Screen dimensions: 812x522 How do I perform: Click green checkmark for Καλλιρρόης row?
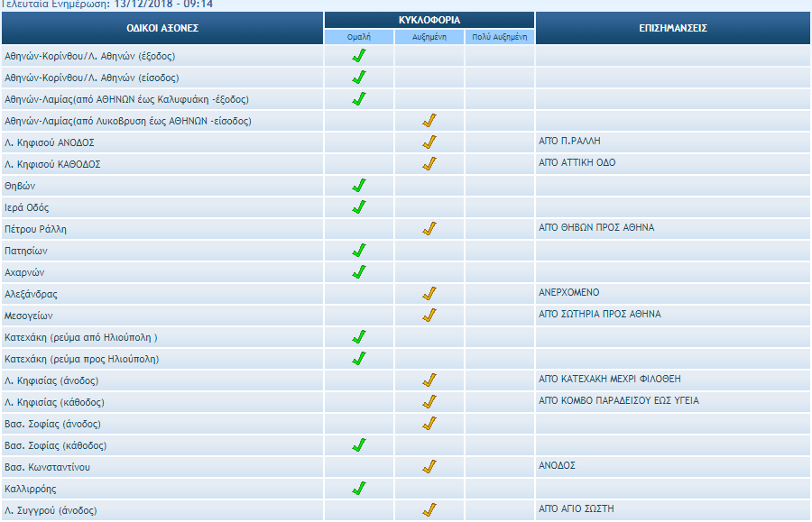(358, 489)
